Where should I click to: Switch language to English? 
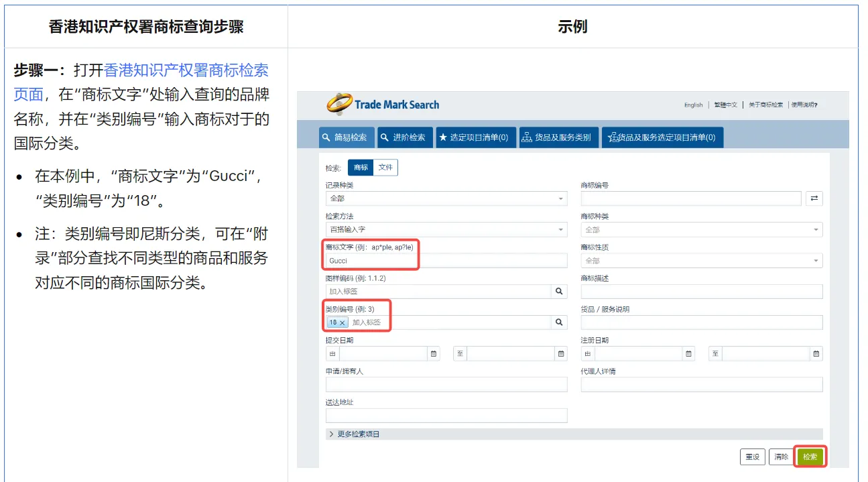(694, 105)
